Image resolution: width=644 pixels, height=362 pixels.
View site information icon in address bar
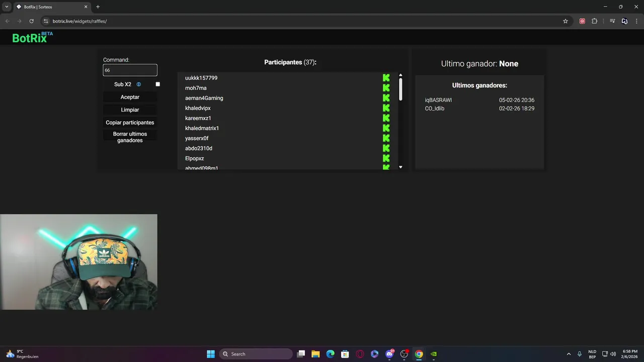46,21
